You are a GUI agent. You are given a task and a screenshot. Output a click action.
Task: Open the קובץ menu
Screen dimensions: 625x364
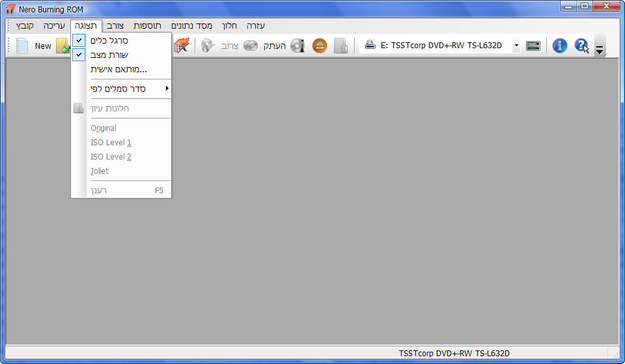click(x=25, y=25)
